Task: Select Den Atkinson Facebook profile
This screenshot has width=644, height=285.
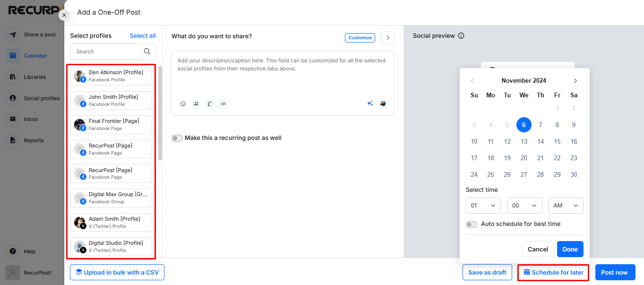Action: point(111,76)
